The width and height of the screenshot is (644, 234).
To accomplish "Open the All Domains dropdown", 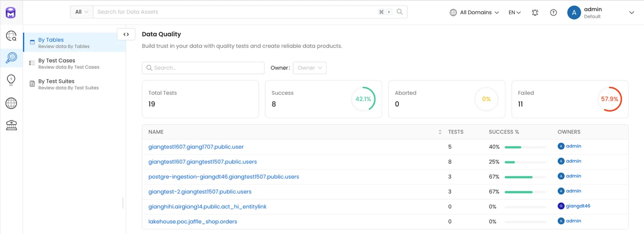I will pos(474,13).
